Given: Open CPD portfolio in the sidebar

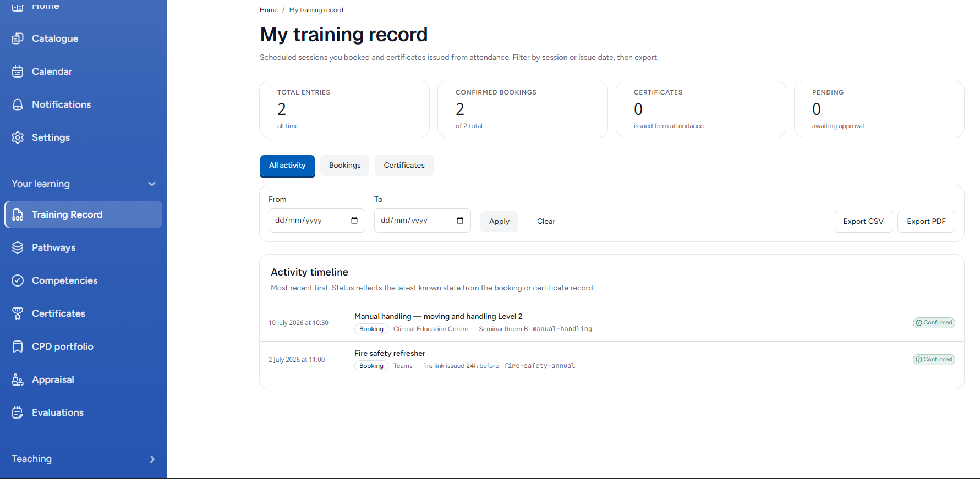Looking at the screenshot, I should click(x=84, y=346).
